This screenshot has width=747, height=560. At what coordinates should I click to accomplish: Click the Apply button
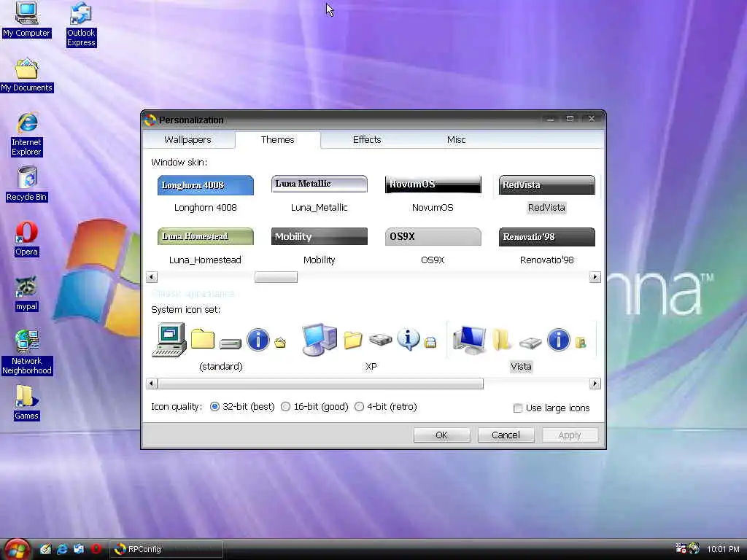[570, 435]
